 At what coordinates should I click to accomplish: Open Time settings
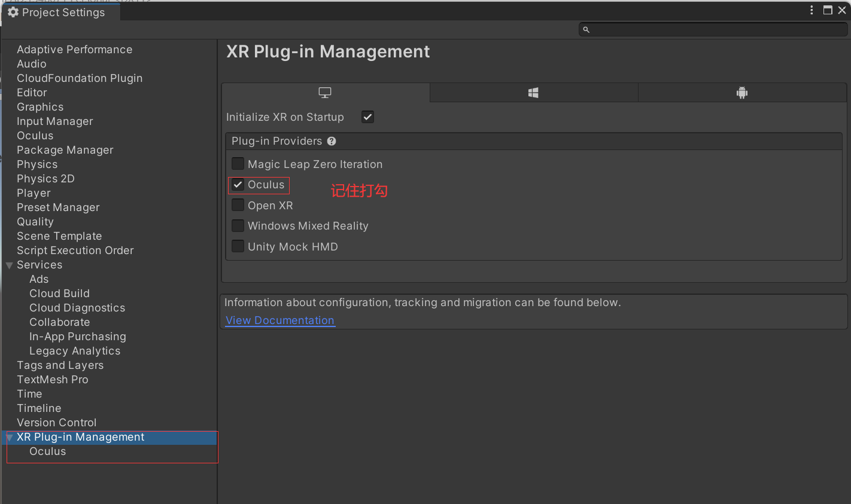point(29,394)
